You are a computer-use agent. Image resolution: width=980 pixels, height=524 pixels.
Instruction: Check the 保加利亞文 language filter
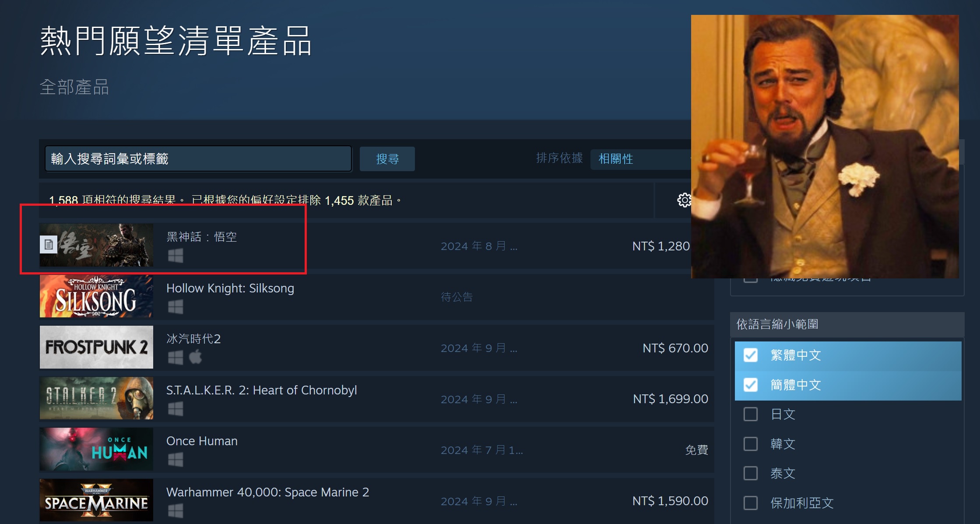(x=750, y=503)
